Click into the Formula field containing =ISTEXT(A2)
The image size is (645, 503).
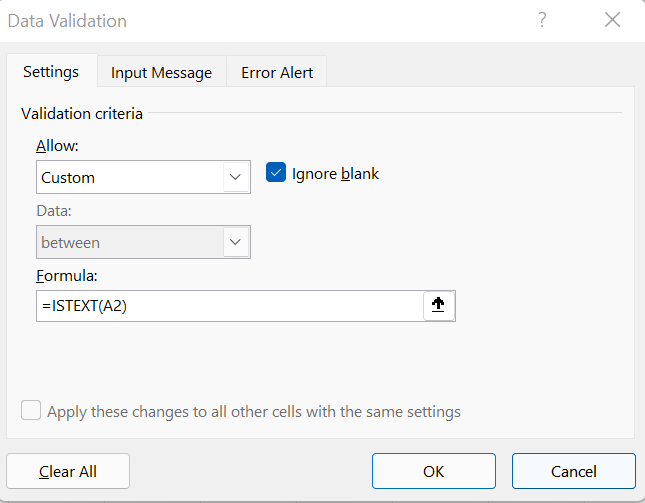pyautogui.click(x=230, y=306)
